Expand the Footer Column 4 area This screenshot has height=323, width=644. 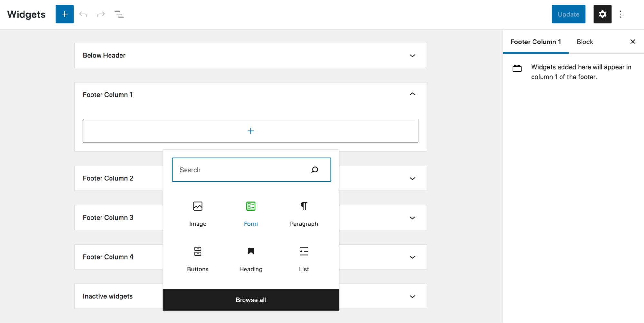(x=412, y=257)
